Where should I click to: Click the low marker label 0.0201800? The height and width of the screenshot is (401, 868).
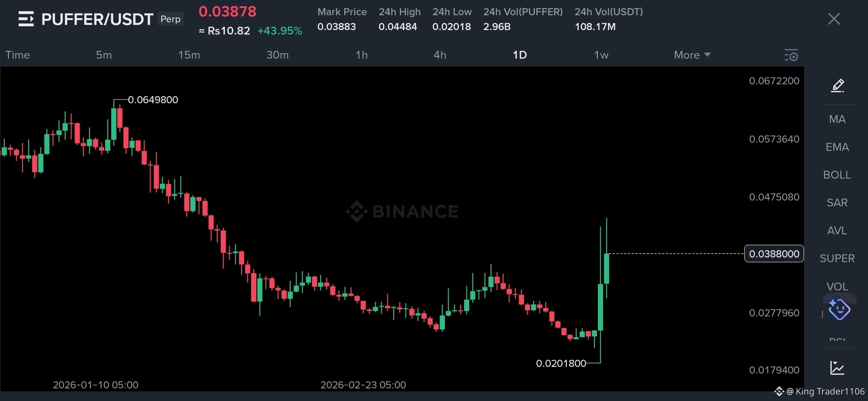(561, 363)
